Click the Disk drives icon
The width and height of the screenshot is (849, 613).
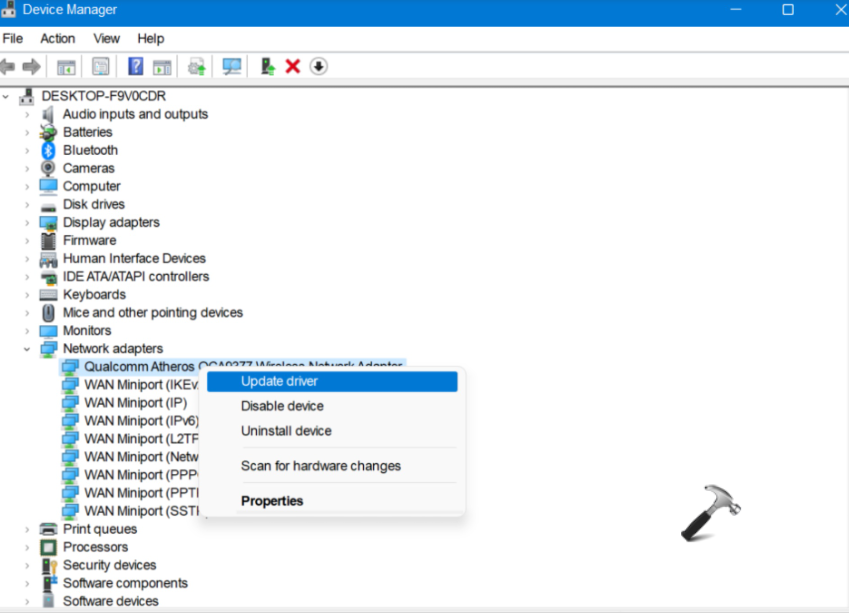point(48,206)
